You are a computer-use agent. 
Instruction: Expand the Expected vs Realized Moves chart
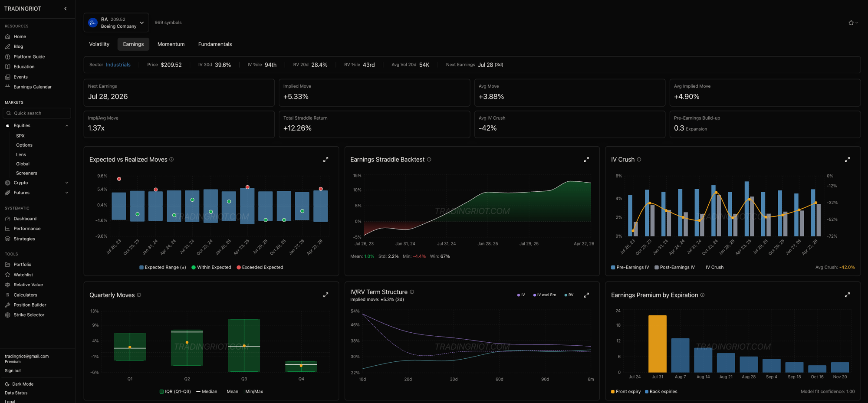point(325,160)
